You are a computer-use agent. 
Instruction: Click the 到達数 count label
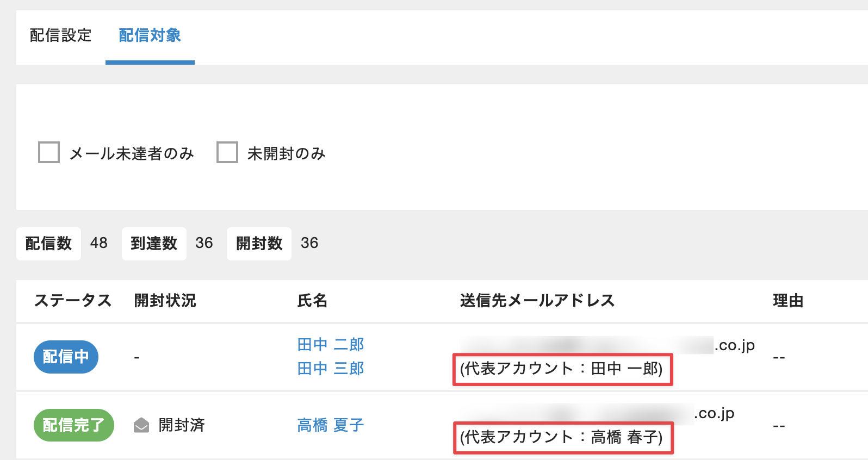(x=154, y=244)
